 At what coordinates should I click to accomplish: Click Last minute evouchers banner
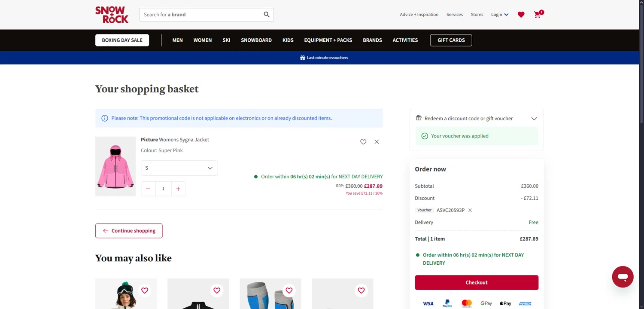pyautogui.click(x=324, y=58)
